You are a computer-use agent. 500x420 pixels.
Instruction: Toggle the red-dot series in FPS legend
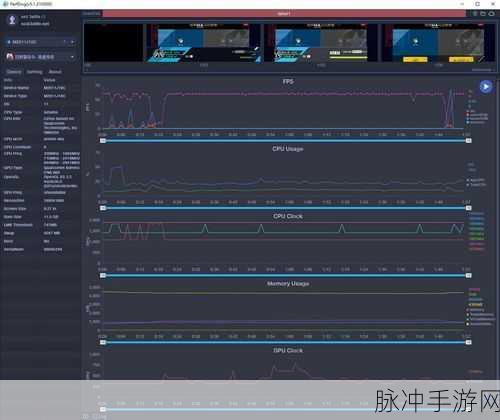pyautogui.click(x=478, y=115)
